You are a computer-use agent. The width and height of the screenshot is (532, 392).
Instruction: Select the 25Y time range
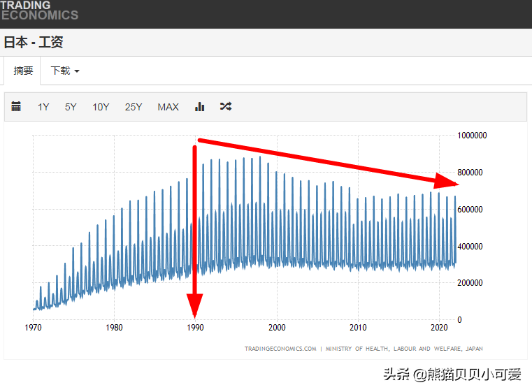point(134,107)
